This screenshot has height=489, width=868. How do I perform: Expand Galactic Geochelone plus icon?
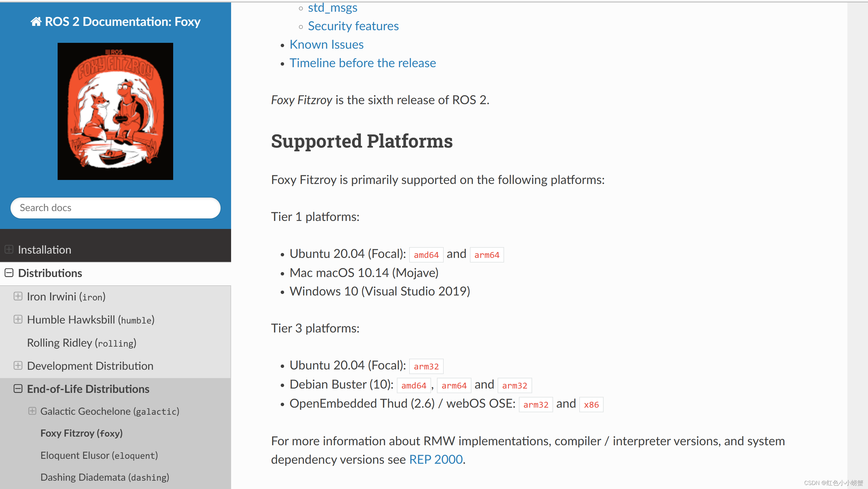click(x=32, y=411)
